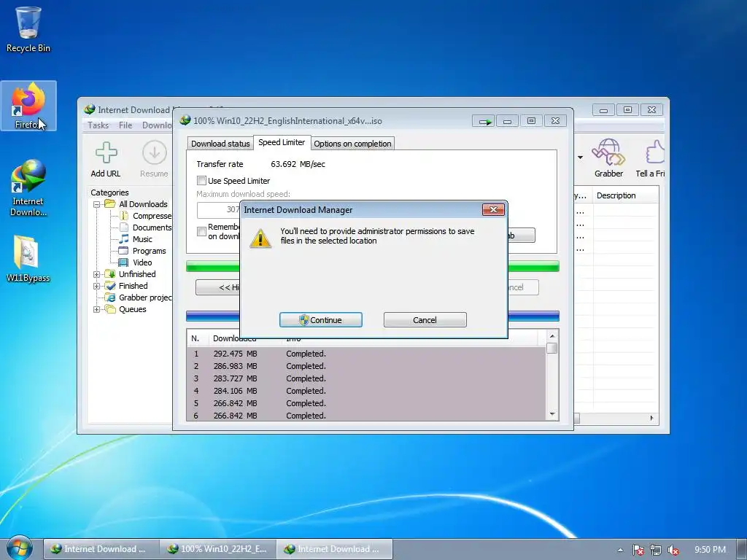Select the Internet Download Manager desktop shortcut
This screenshot has height=560, width=747.
click(x=28, y=187)
